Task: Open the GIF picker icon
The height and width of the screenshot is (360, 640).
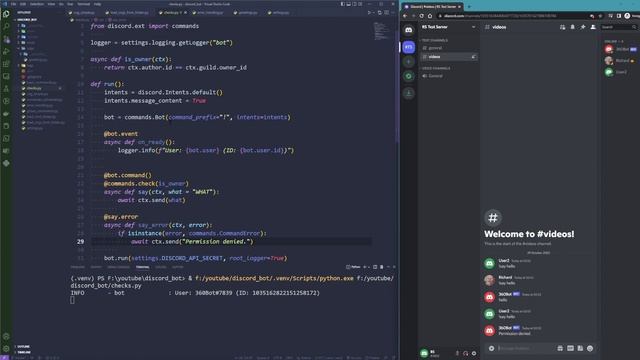Action: click(570, 348)
